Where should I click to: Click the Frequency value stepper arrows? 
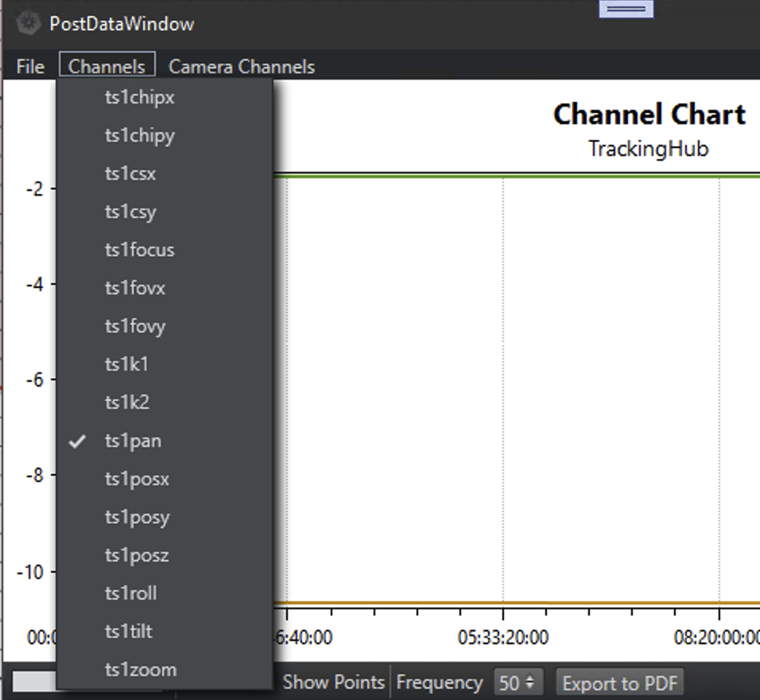[530, 683]
